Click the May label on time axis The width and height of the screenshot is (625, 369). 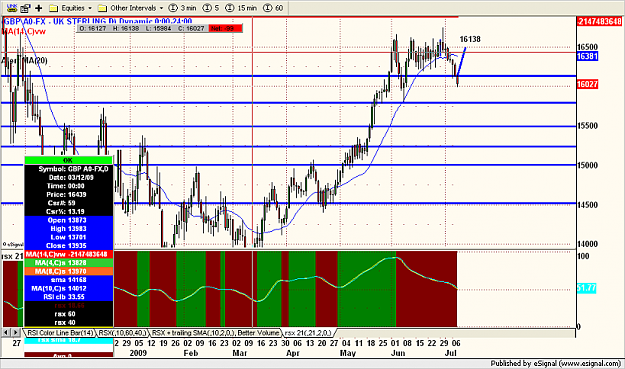348,353
